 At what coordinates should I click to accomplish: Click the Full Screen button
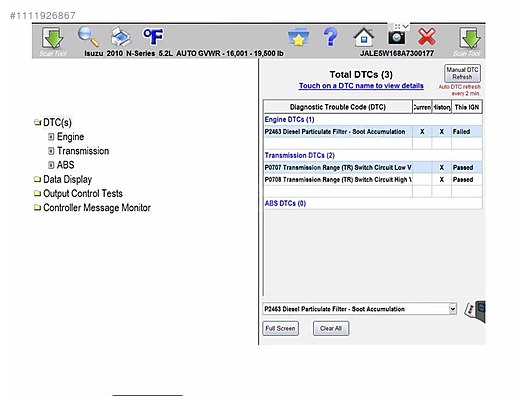[280, 328]
